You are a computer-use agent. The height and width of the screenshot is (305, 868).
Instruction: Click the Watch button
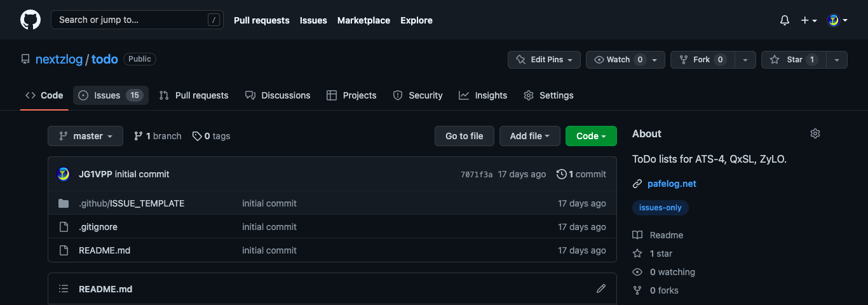click(x=625, y=60)
